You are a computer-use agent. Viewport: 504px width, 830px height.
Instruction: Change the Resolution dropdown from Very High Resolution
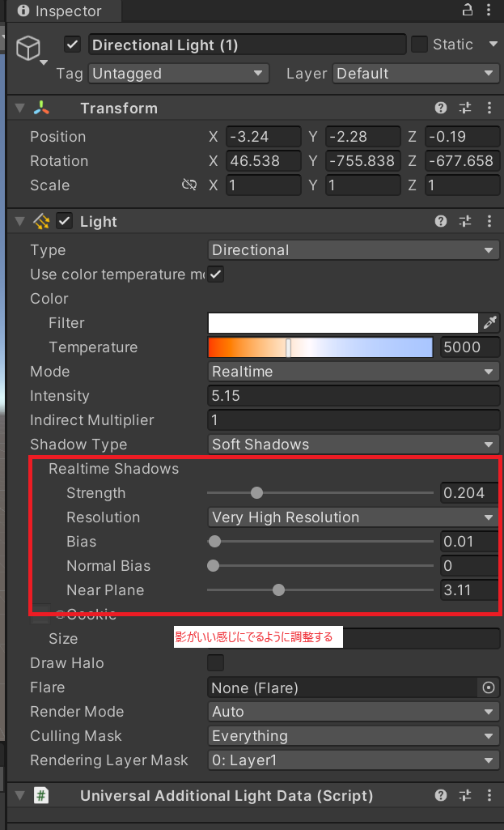pos(354,517)
